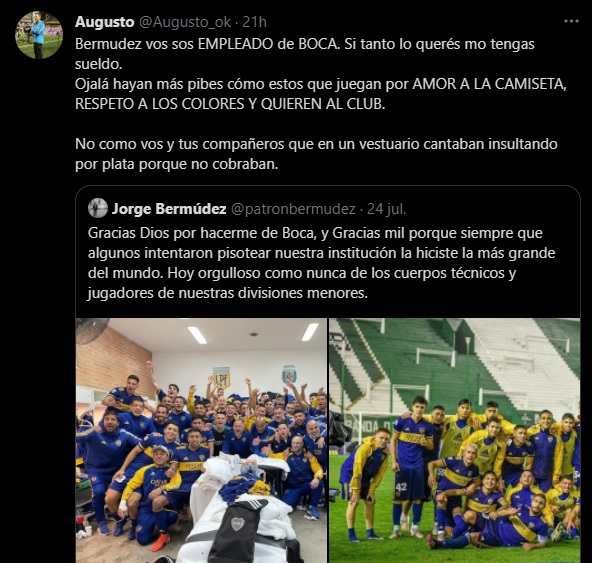
Task: Open the three-dot more options menu
Action: click(571, 22)
